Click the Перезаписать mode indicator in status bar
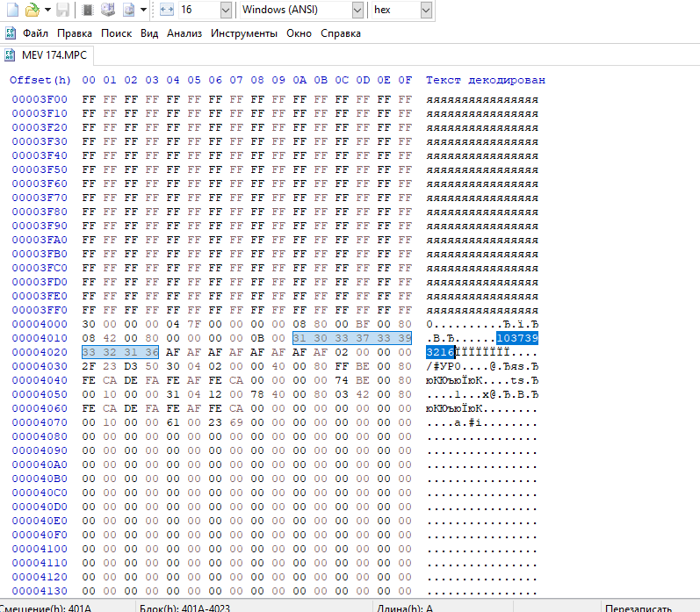 pyautogui.click(x=639, y=608)
